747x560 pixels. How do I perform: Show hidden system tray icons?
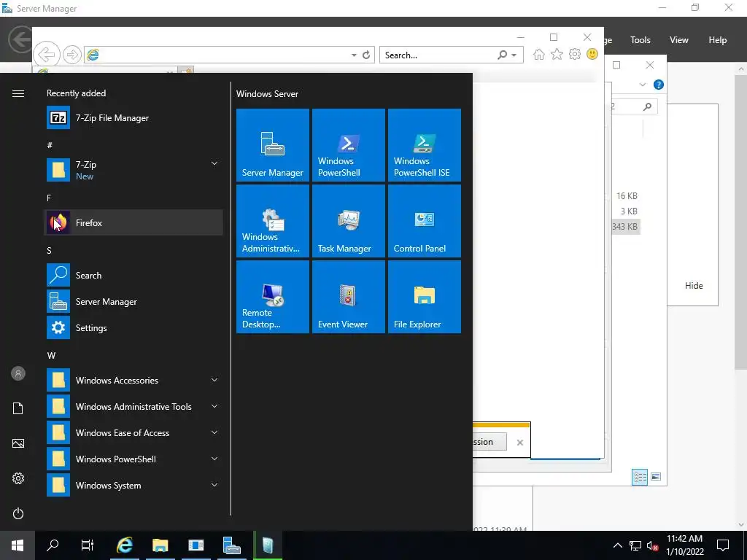(x=617, y=545)
